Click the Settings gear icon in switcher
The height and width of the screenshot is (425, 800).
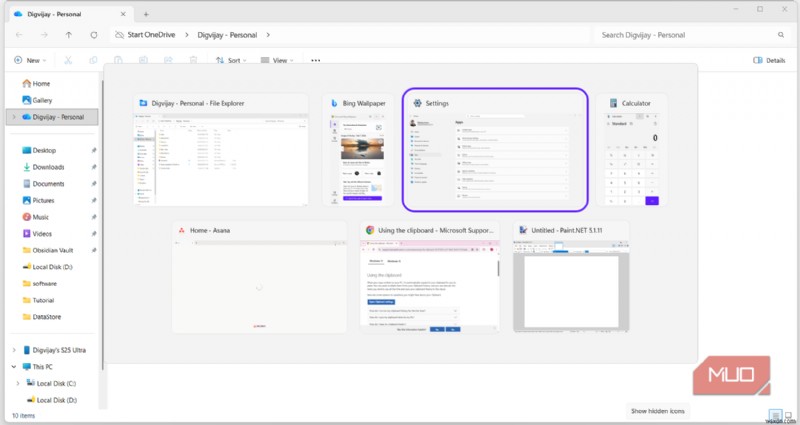pos(417,103)
